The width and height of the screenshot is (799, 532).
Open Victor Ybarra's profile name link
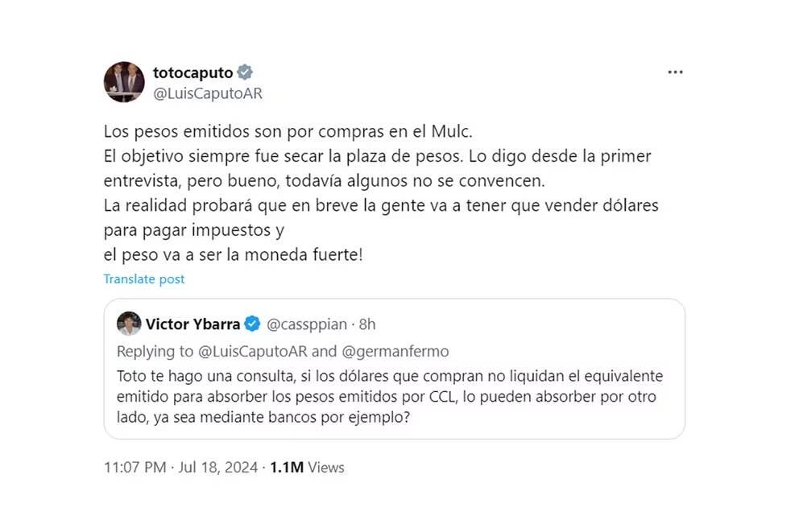click(x=193, y=324)
